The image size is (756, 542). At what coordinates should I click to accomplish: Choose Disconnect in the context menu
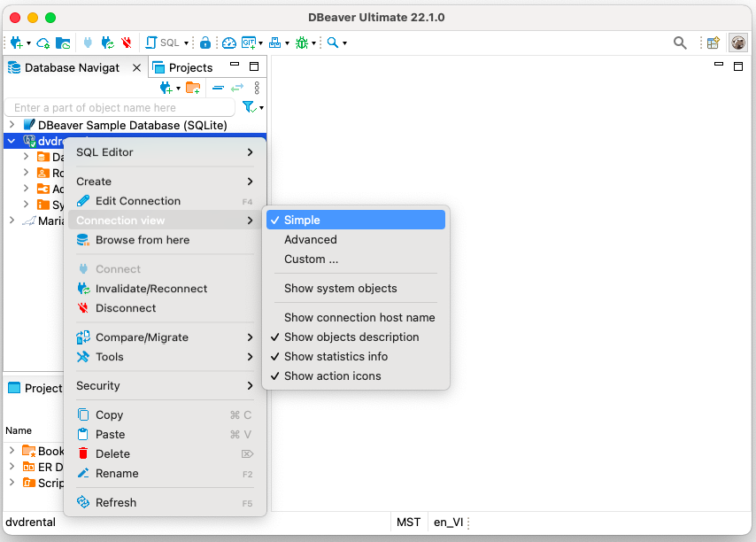[x=165, y=308]
